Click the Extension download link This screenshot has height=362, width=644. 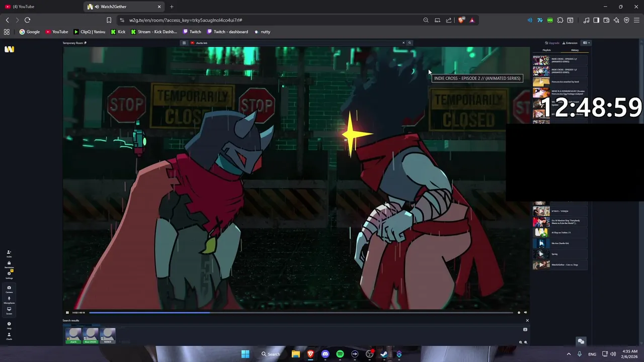coord(570,43)
